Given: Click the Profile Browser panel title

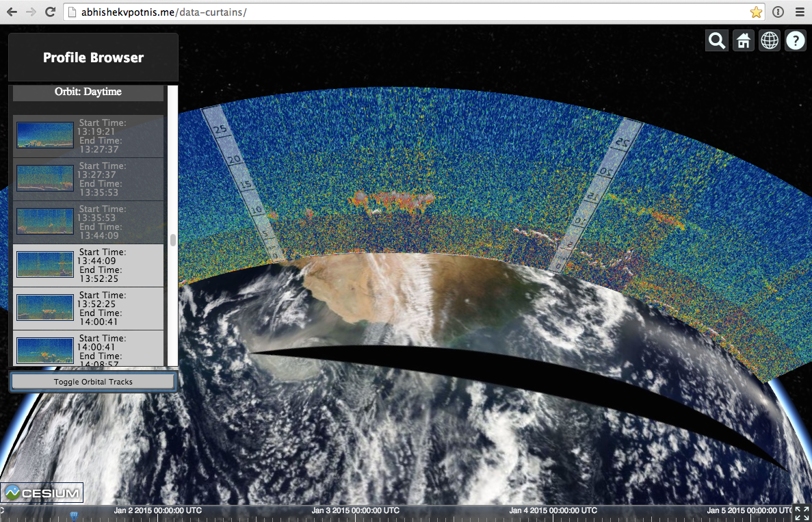Looking at the screenshot, I should tap(93, 57).
